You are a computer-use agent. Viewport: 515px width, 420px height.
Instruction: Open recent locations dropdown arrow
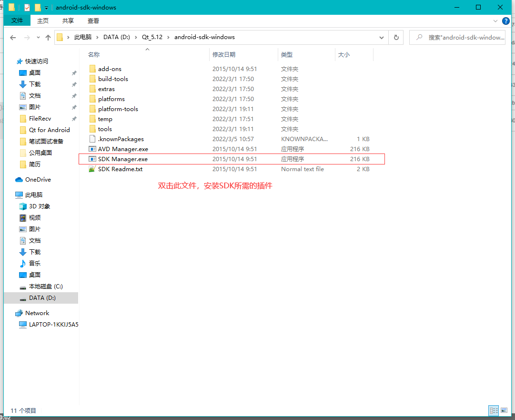[x=38, y=38]
